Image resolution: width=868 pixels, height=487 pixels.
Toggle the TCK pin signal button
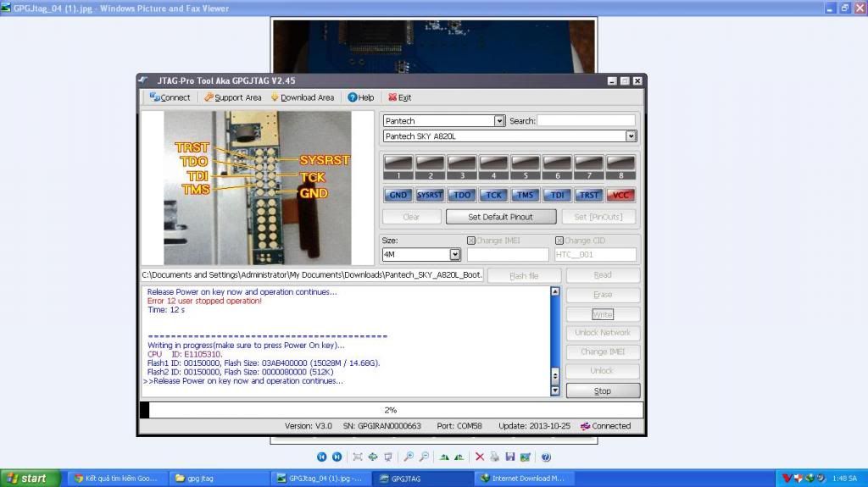pos(493,195)
